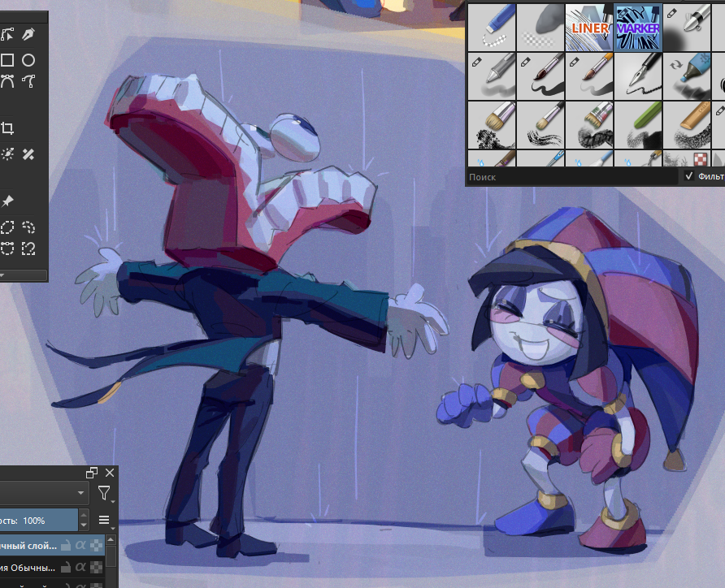Decrease layer opacity with down arrow
The height and width of the screenshot is (588, 725).
(x=84, y=525)
